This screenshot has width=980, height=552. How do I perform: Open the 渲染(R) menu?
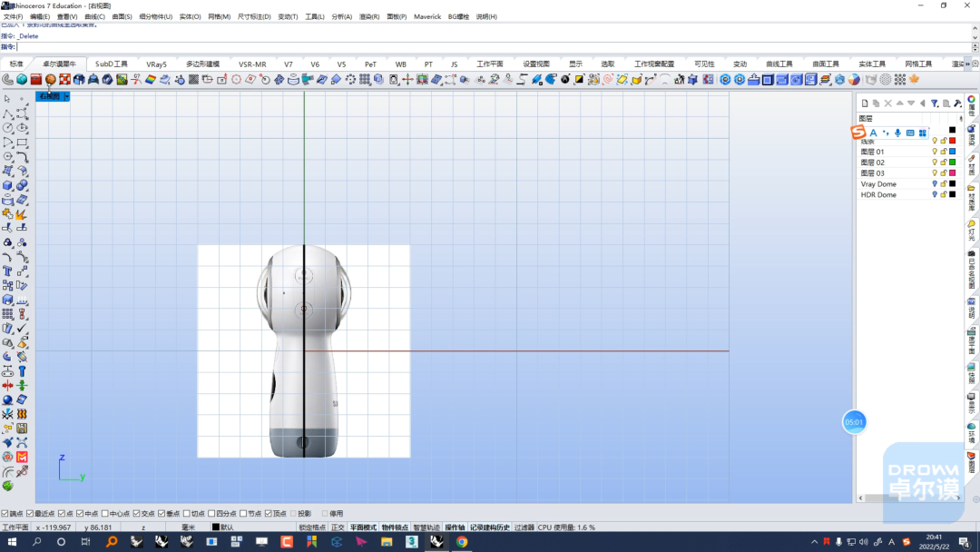click(x=368, y=17)
